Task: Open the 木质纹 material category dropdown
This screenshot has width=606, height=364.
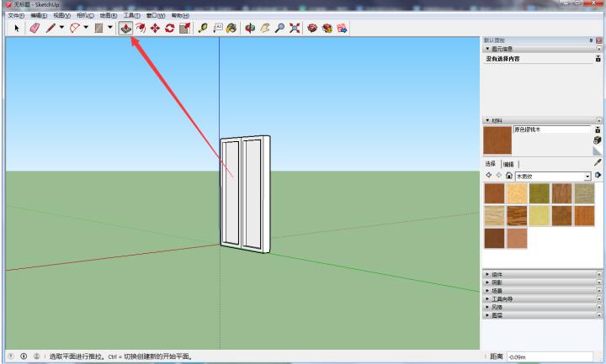Action: pos(587,176)
